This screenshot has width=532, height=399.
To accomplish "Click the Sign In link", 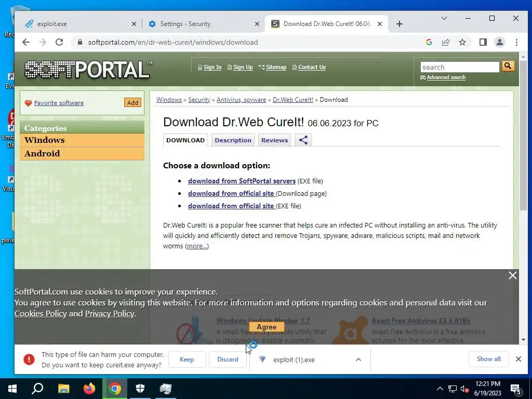I will pyautogui.click(x=212, y=67).
